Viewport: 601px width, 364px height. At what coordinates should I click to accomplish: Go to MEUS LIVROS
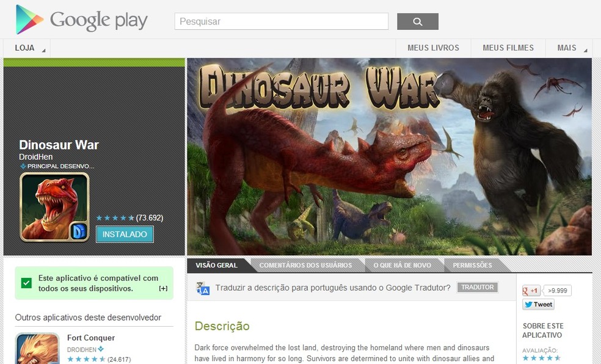point(433,48)
